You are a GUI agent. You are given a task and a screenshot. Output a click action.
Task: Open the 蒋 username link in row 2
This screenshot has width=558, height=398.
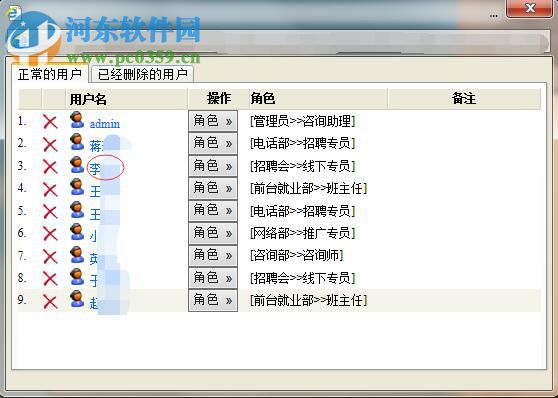pyautogui.click(x=96, y=146)
